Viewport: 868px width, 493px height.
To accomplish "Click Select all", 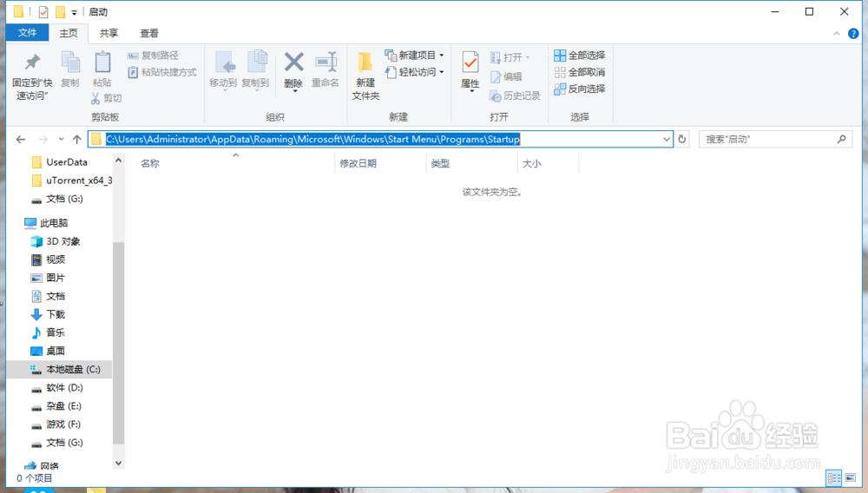I will 580,56.
